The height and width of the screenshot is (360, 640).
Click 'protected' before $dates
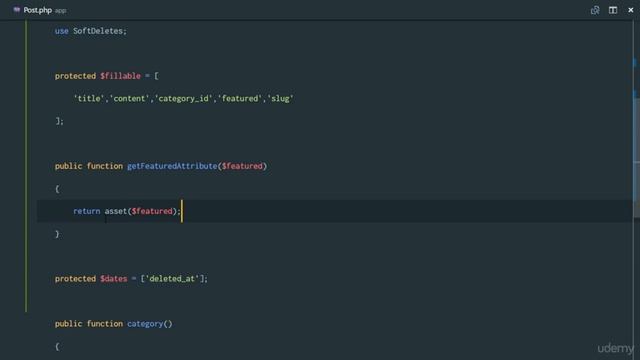76,279
